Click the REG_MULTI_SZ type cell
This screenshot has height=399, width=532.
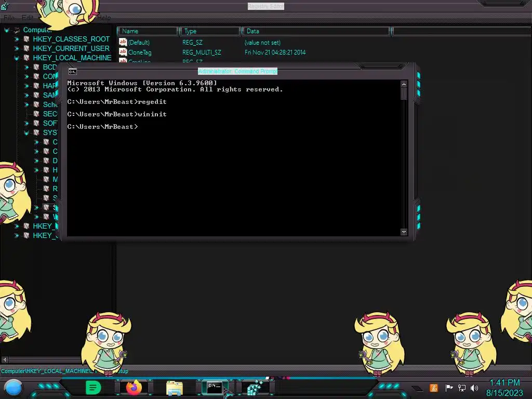tap(202, 52)
